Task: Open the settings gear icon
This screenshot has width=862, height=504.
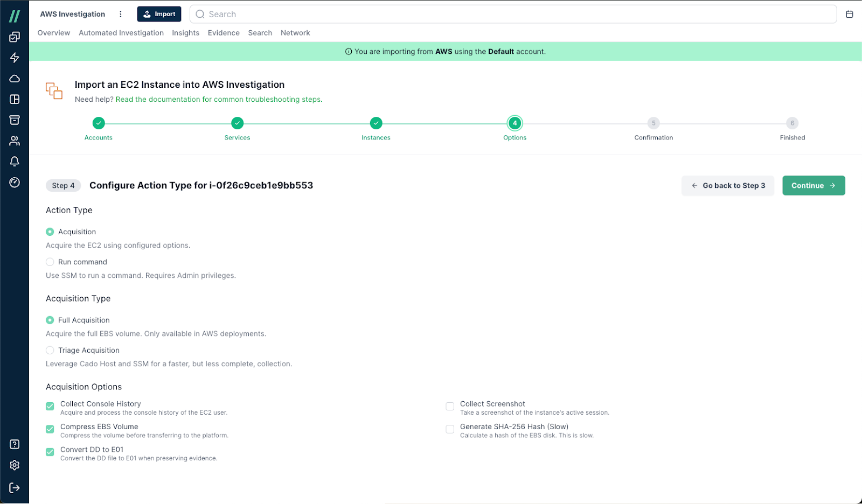Action: 15,465
